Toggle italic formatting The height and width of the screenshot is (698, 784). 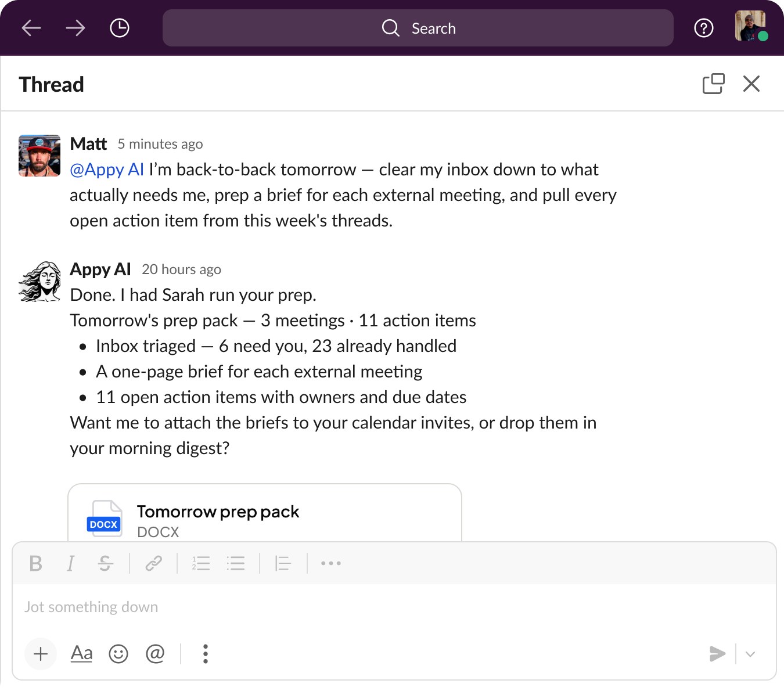click(70, 563)
